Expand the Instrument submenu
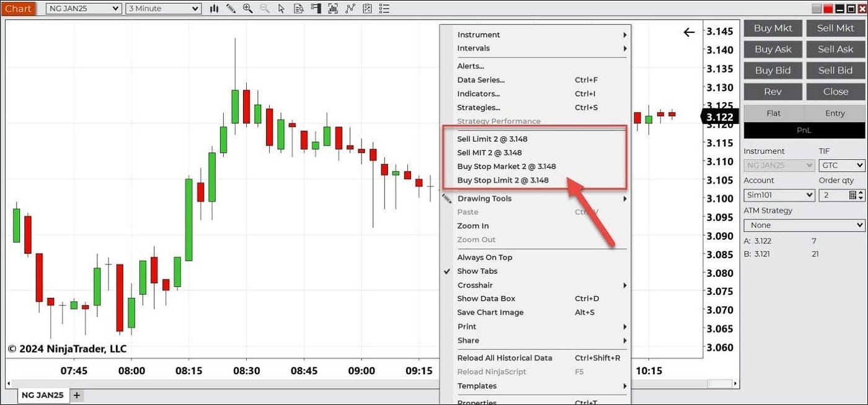 (536, 35)
